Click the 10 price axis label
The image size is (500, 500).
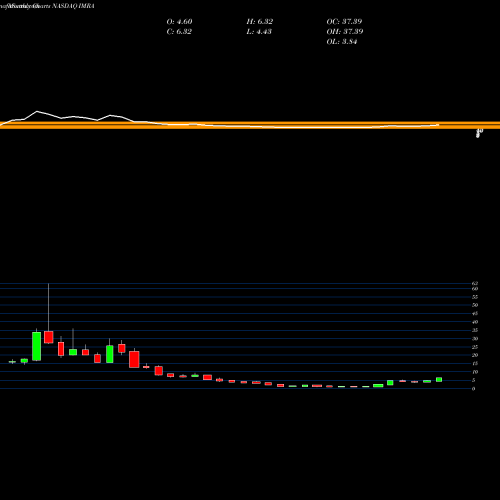pos(475,372)
